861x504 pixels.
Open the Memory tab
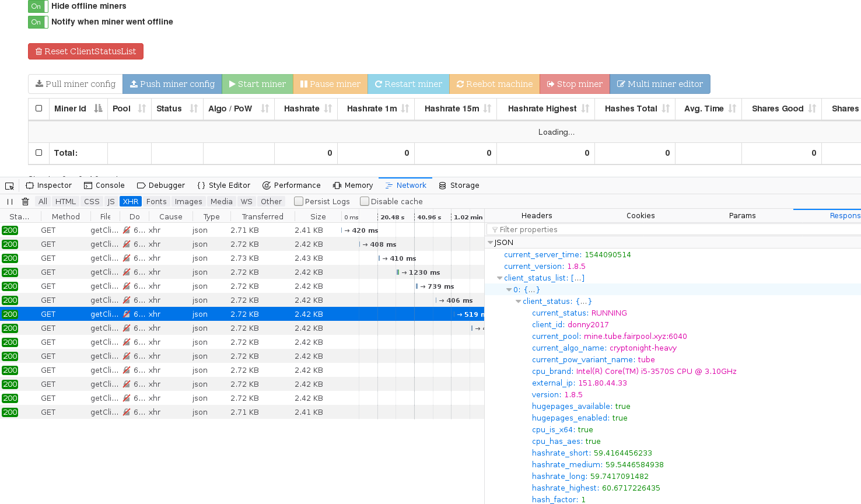click(x=353, y=185)
